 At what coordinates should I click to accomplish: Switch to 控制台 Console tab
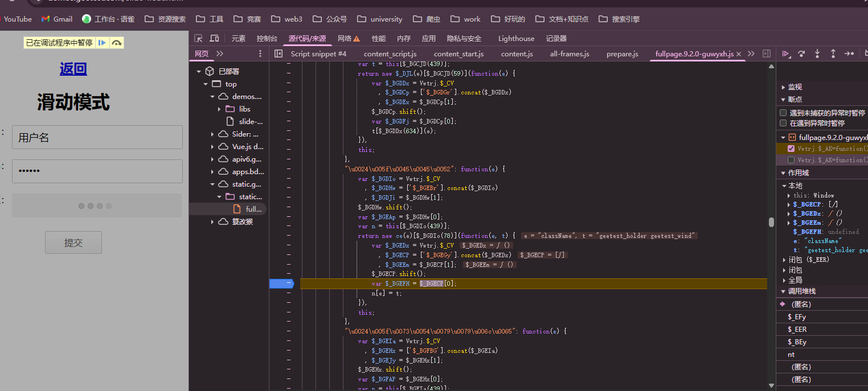coord(267,39)
